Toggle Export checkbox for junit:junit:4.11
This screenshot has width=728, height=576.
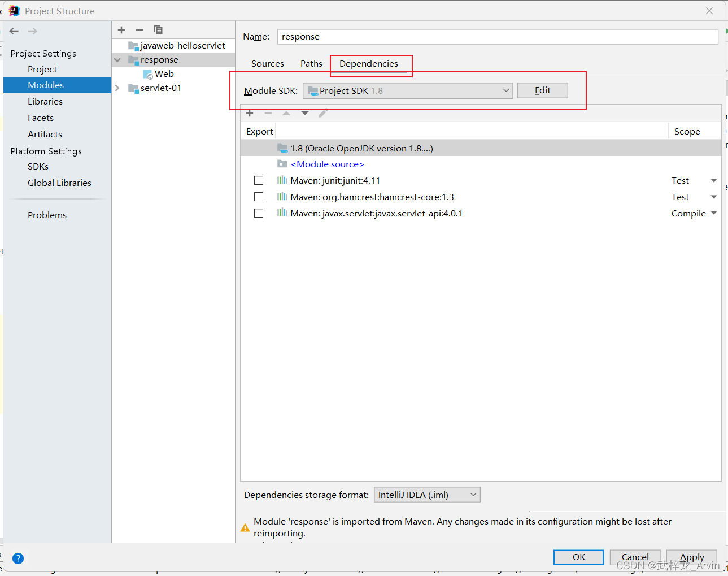259,180
